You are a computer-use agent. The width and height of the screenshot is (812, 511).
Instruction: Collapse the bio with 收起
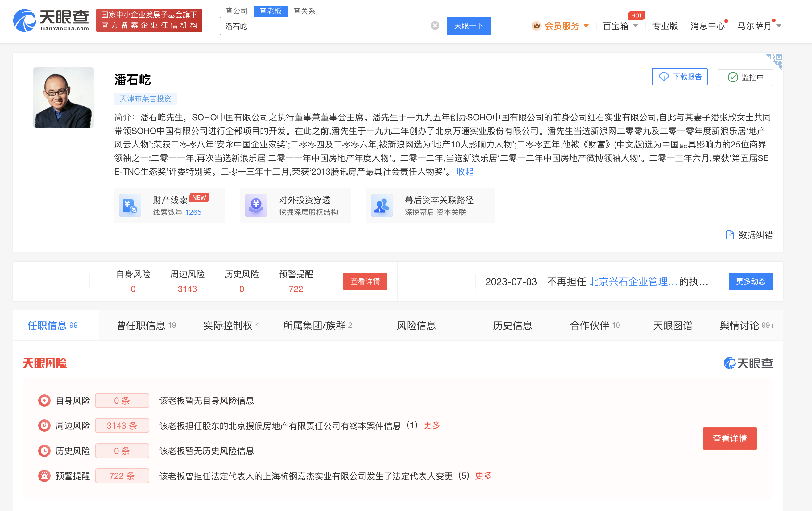[465, 172]
